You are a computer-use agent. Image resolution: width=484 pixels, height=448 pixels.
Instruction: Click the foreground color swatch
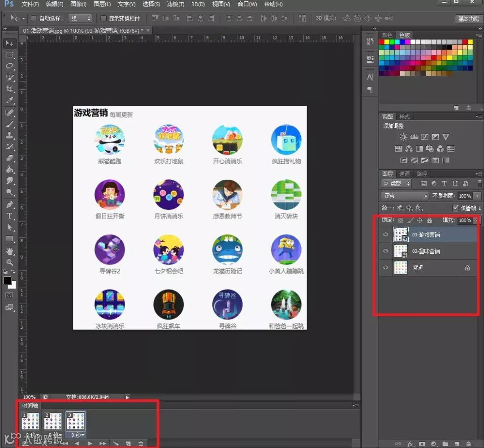click(x=8, y=280)
